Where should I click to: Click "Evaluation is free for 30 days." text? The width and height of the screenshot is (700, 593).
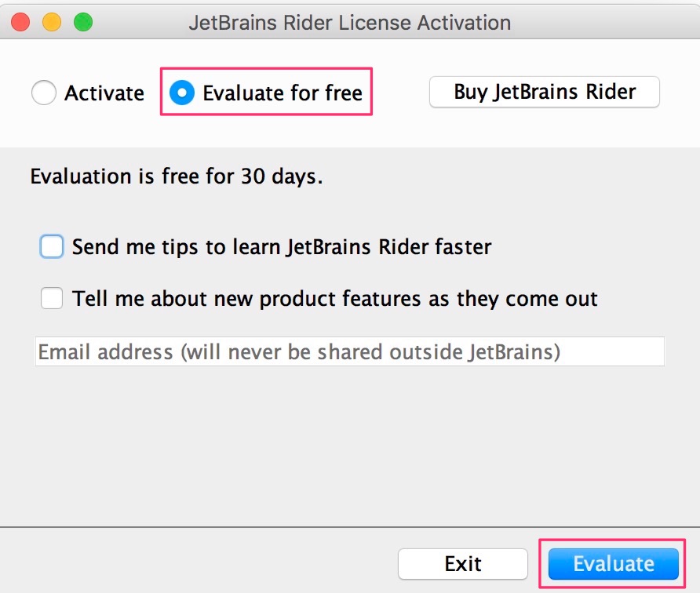177,176
